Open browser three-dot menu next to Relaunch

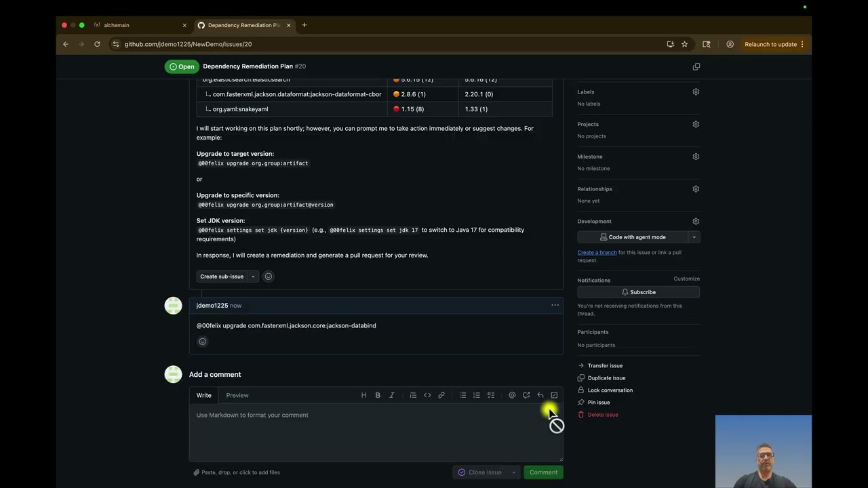click(802, 44)
